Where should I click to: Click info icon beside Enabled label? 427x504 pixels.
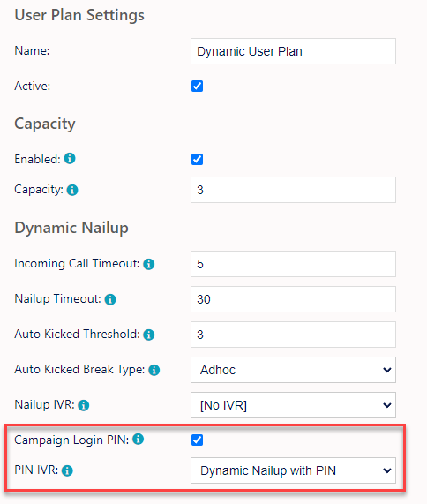click(70, 159)
